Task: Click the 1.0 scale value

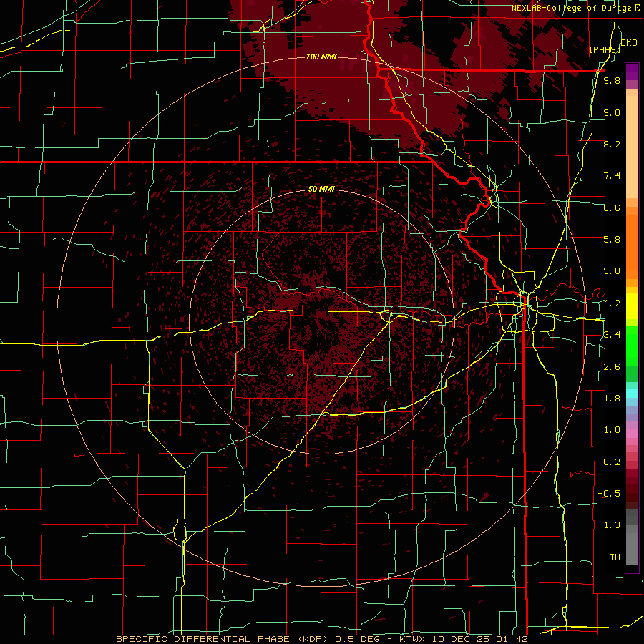Action: [612, 430]
